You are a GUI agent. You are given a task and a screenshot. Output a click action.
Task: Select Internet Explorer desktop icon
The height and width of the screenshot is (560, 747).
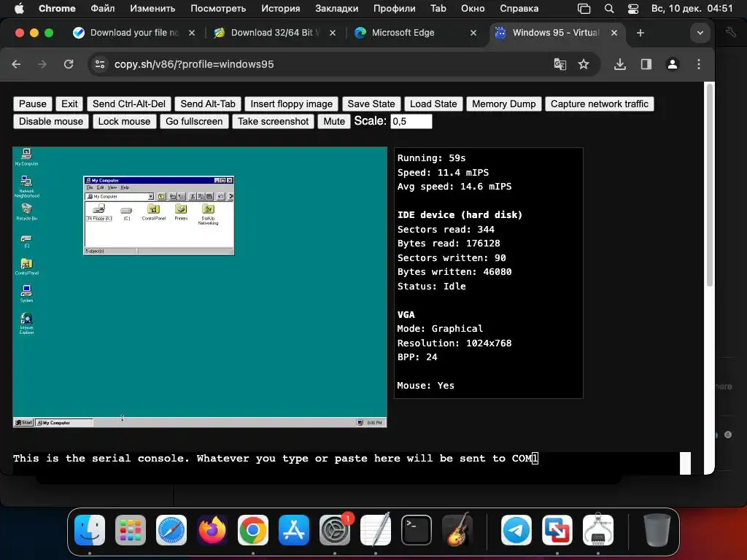(27, 323)
